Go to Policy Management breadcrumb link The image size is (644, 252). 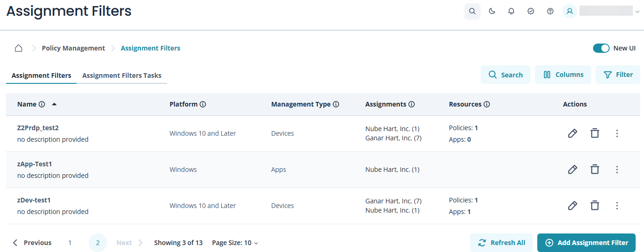click(73, 48)
